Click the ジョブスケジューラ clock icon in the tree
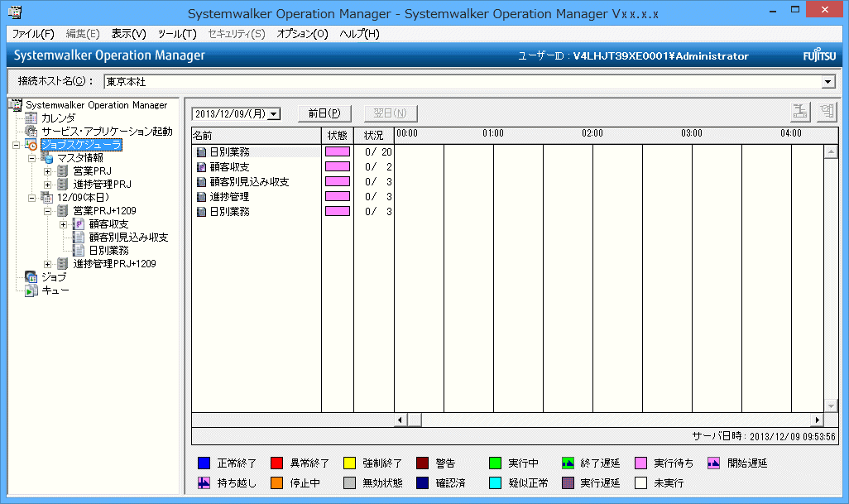 [x=31, y=145]
